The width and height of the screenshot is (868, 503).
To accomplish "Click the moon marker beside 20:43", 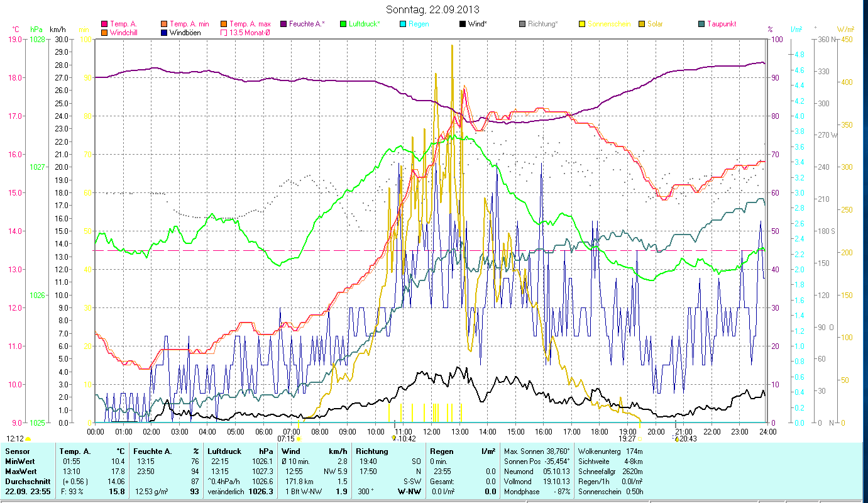I will click(677, 438).
